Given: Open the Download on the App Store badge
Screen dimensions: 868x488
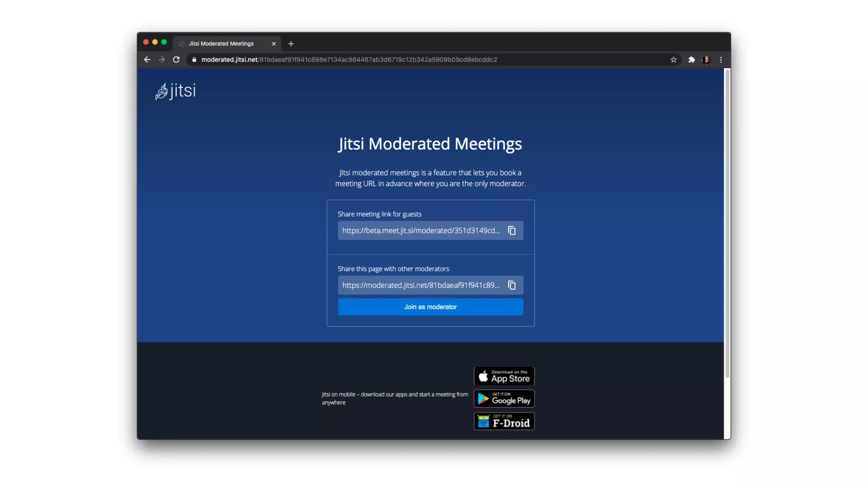Looking at the screenshot, I should [504, 376].
